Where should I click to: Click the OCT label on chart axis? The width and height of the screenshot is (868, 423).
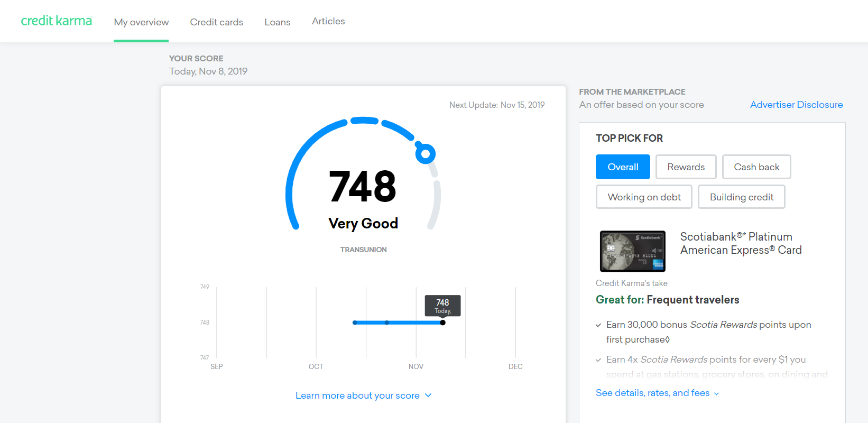point(316,366)
